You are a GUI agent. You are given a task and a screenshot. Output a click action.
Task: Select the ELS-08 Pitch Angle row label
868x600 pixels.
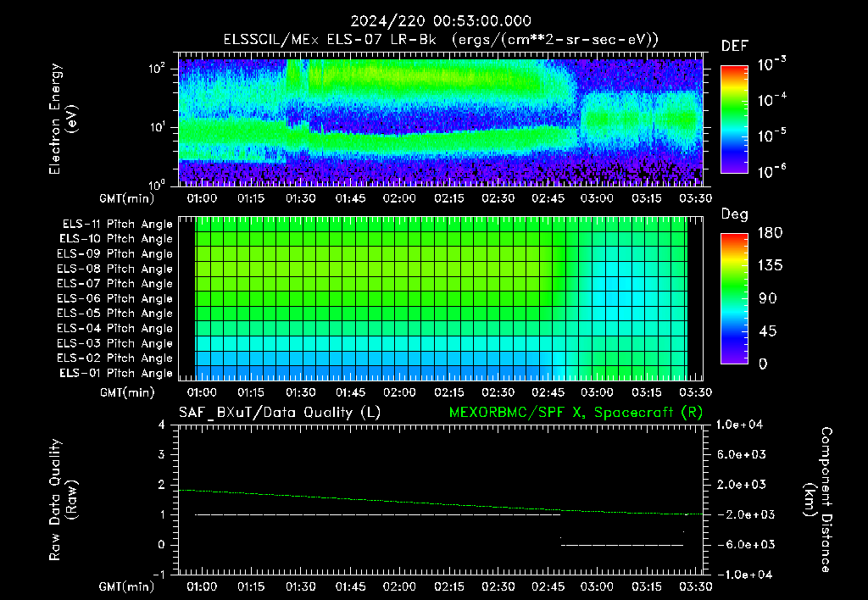coord(115,269)
